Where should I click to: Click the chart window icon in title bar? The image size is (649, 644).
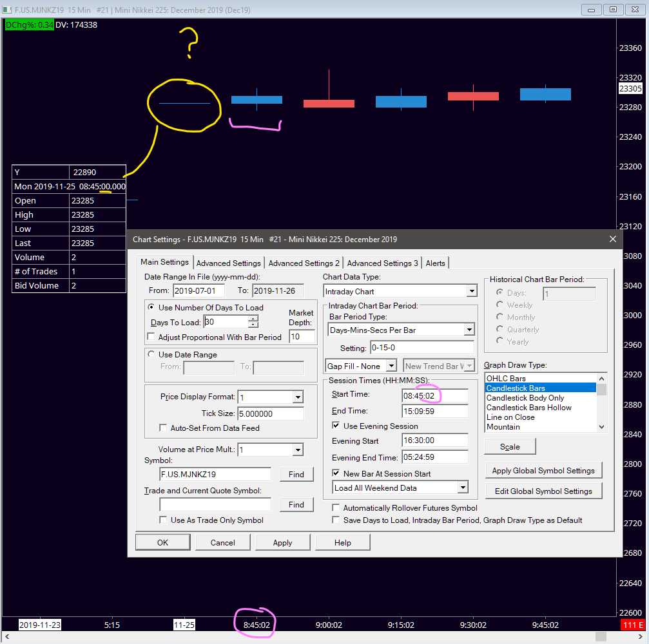click(7, 10)
